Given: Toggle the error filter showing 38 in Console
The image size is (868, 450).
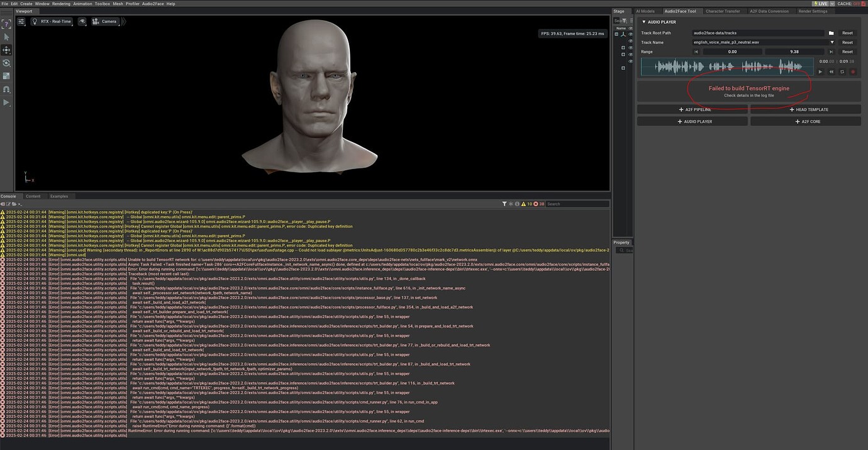Looking at the screenshot, I should 538,204.
